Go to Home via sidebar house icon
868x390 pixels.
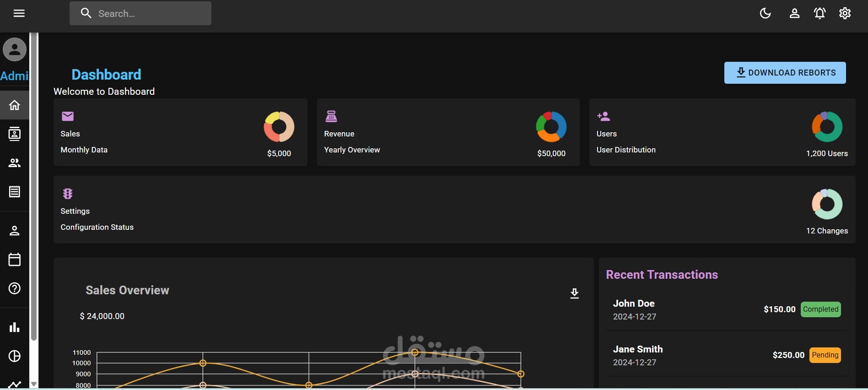(15, 105)
